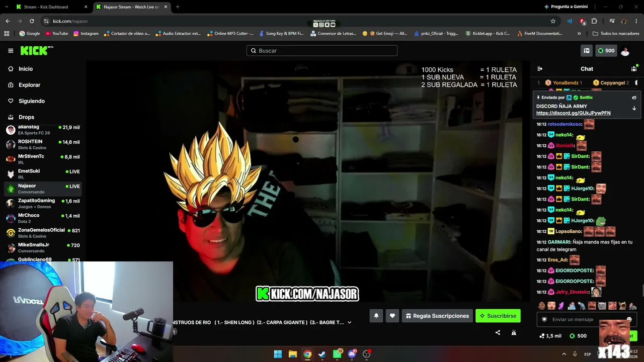The width and height of the screenshot is (644, 362).
Task: Focus the Buscar search field
Action: pos(322,51)
